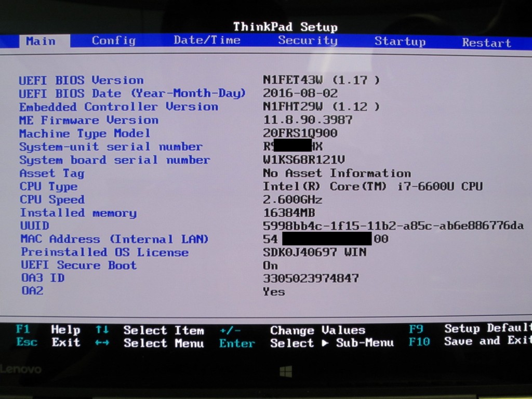The height and width of the screenshot is (399, 532).
Task: Click ME Firmware Version label
Action: 89,120
